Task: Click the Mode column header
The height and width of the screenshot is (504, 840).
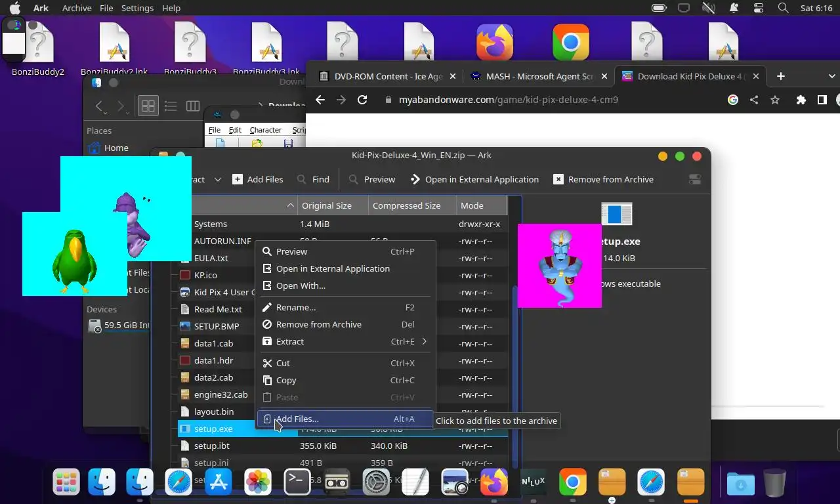Action: pos(481,205)
